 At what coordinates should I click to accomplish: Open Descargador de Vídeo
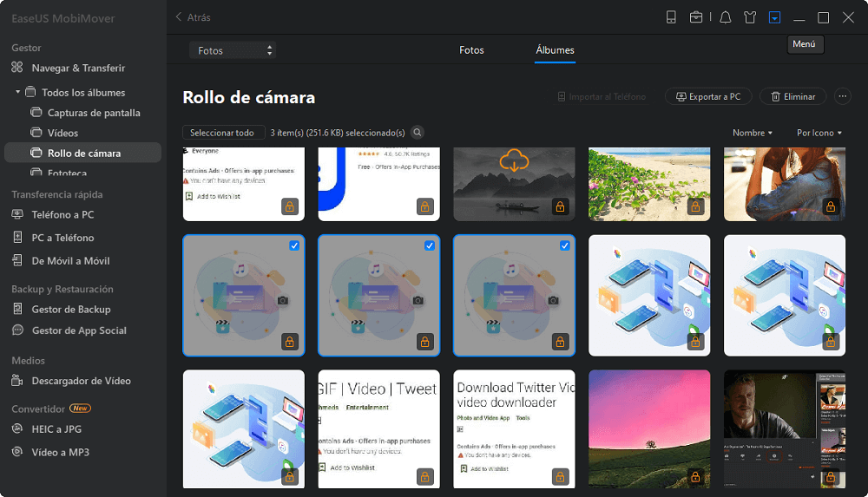tap(82, 381)
